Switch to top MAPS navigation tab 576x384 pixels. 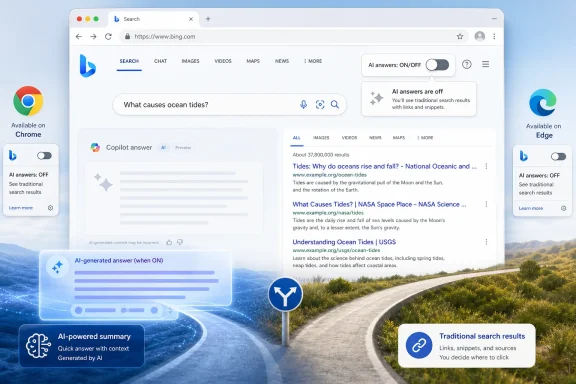coord(253,61)
